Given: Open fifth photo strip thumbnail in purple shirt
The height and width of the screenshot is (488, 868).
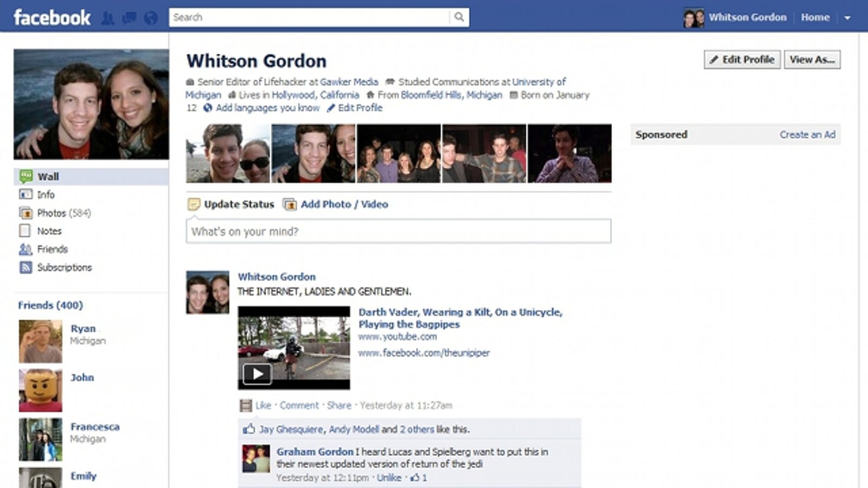Looking at the screenshot, I should point(570,153).
